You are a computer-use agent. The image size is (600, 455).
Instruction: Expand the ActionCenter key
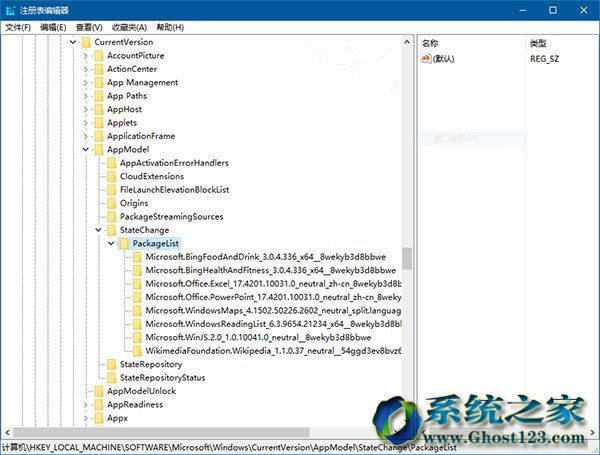pyautogui.click(x=85, y=69)
